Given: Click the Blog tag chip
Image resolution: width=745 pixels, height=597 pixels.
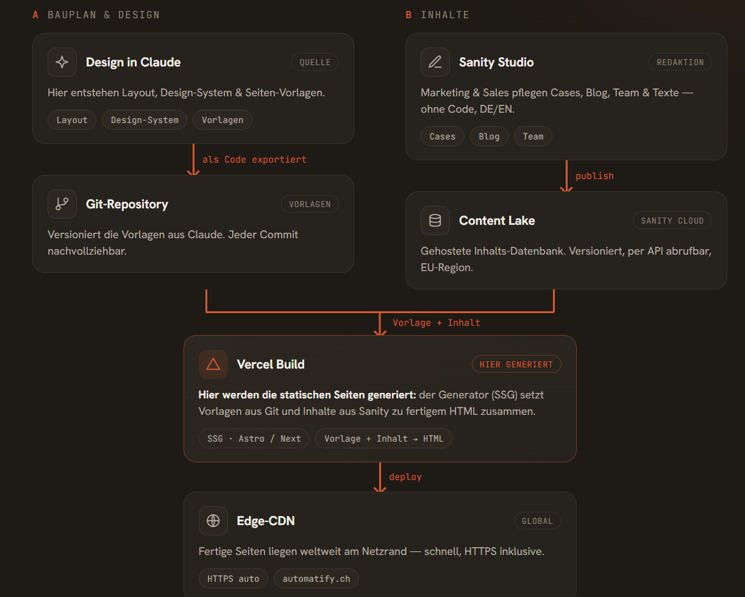Looking at the screenshot, I should click(489, 136).
